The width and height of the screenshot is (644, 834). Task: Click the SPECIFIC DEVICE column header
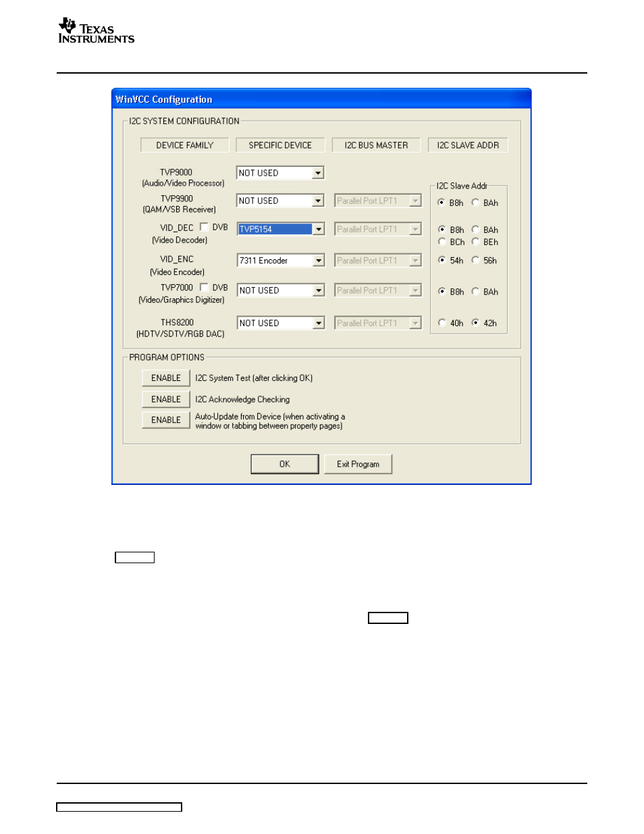(x=280, y=145)
